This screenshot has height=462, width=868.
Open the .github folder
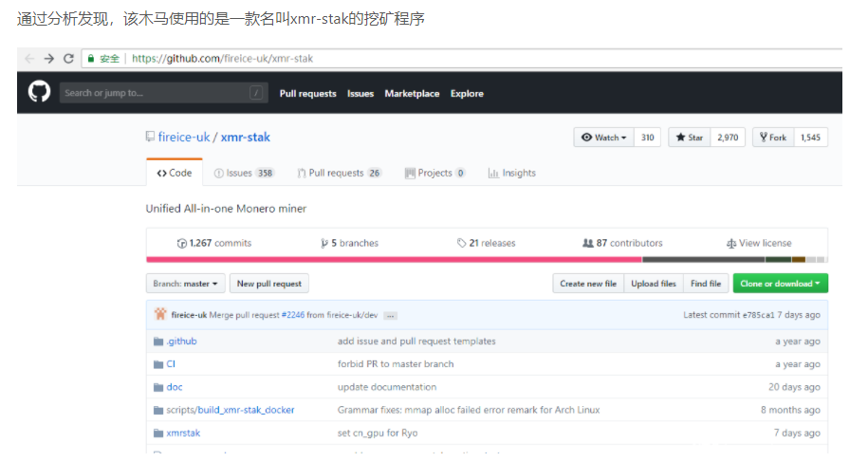point(181,342)
